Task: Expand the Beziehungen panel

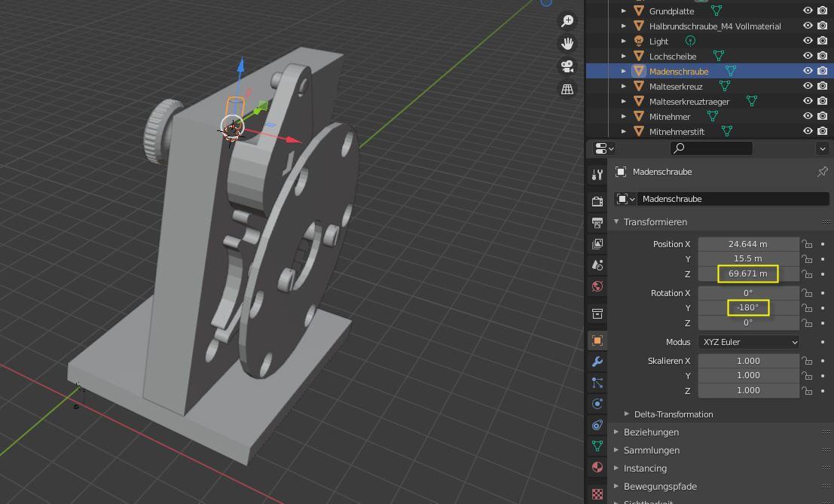Action: click(616, 432)
